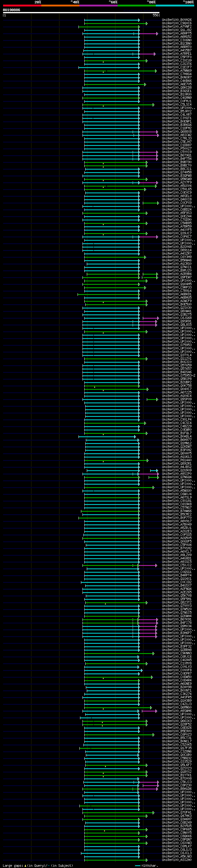The width and height of the screenshot is (197, 868).
Task: Select hit label UniRef100_O89114
Action: 177,250
